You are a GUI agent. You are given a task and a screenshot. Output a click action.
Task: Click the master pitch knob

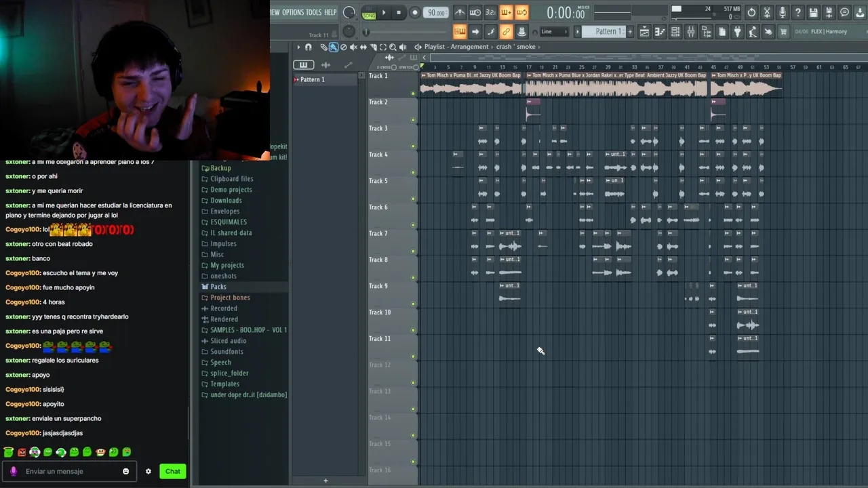pos(349,31)
